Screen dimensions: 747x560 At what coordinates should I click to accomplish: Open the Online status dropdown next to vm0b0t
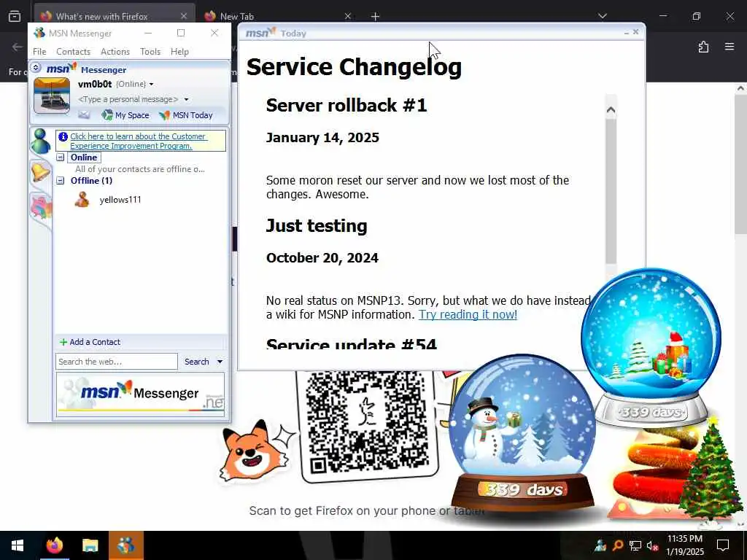pyautogui.click(x=151, y=85)
